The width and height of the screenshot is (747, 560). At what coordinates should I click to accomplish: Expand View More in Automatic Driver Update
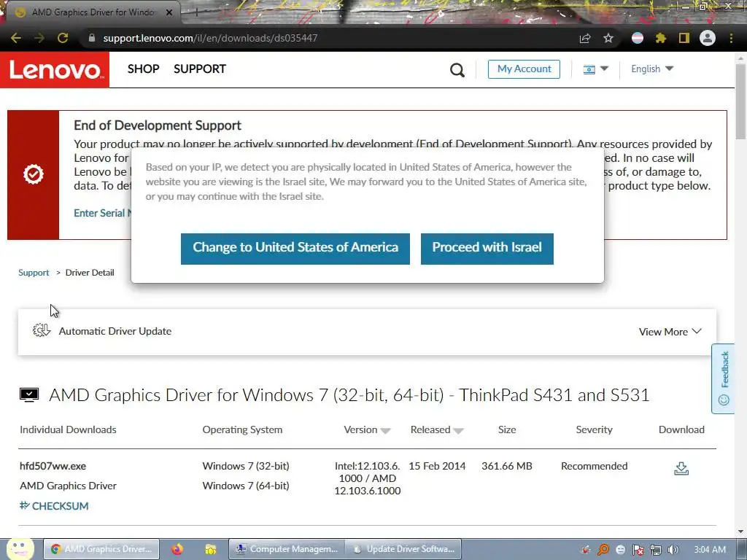[x=670, y=332]
